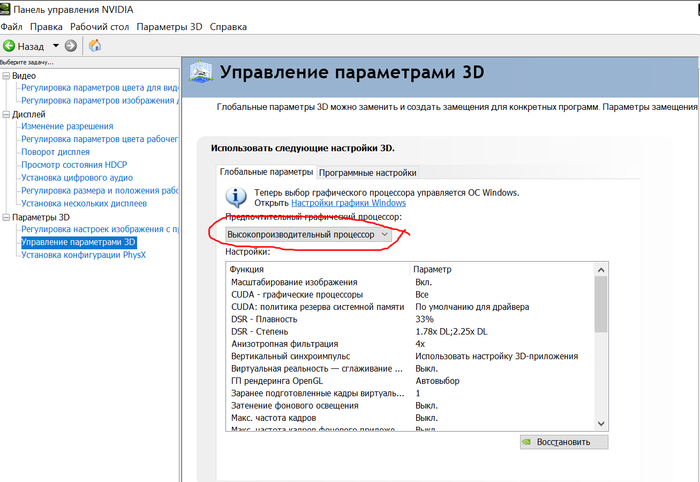Open the Параметры 3D menu

(x=169, y=27)
